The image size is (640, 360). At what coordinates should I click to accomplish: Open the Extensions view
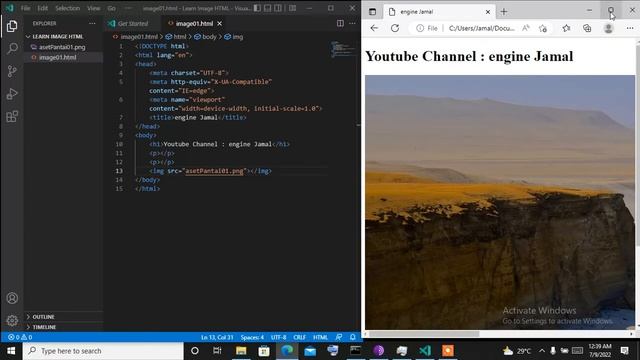(12, 117)
